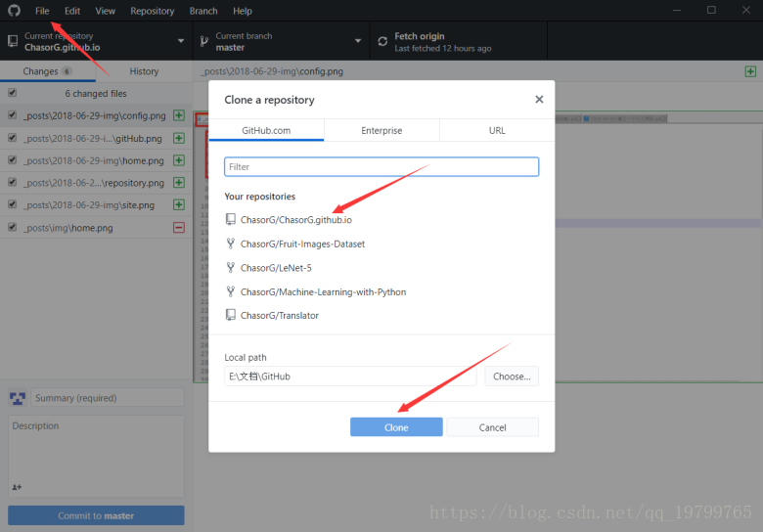
Task: Open the View menu
Action: [105, 11]
